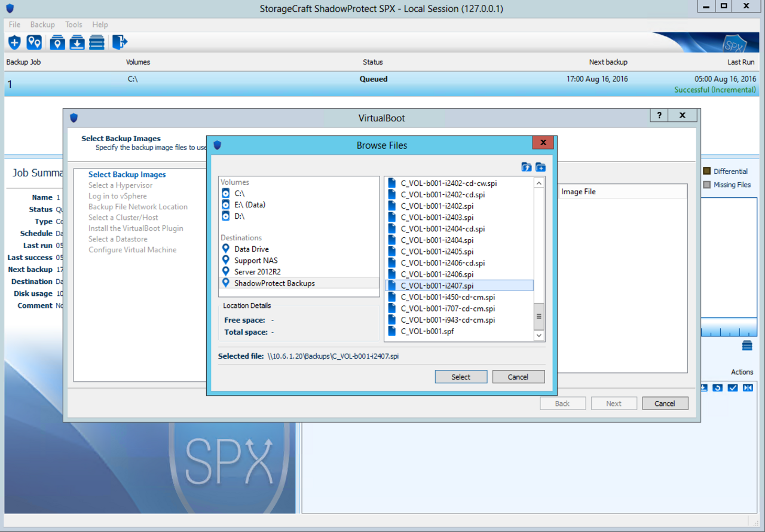Screen dimensions: 765x532
Task: Open the File menu
Action: (14, 25)
